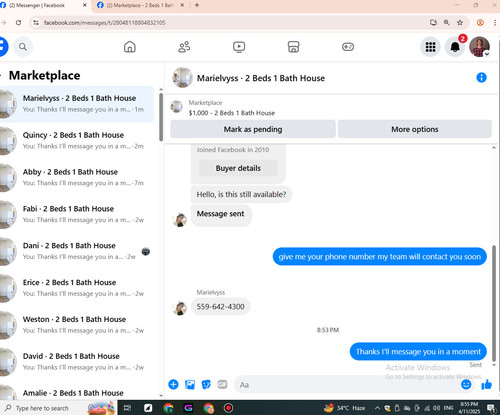Open Fabi - 2 Beds 1 Bath House chat
Screen dimensions: 500x415
77,214
